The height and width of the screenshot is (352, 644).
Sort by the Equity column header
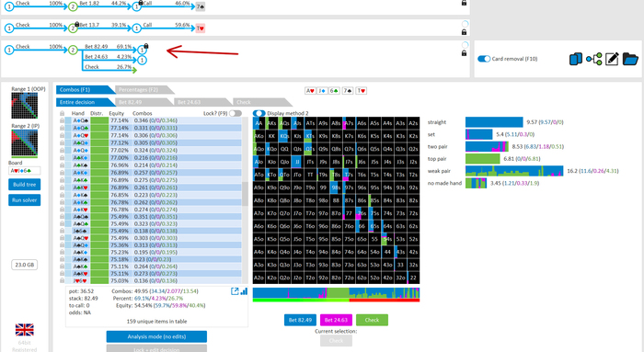116,113
